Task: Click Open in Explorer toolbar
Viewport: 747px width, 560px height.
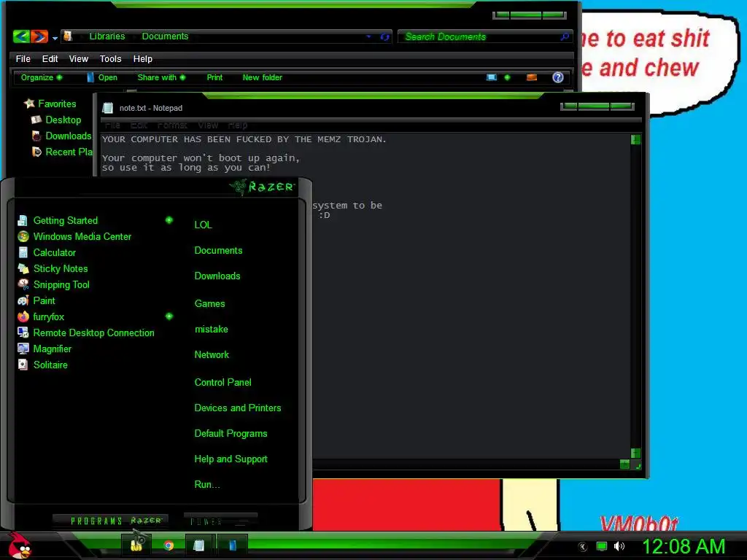Action: (102, 77)
